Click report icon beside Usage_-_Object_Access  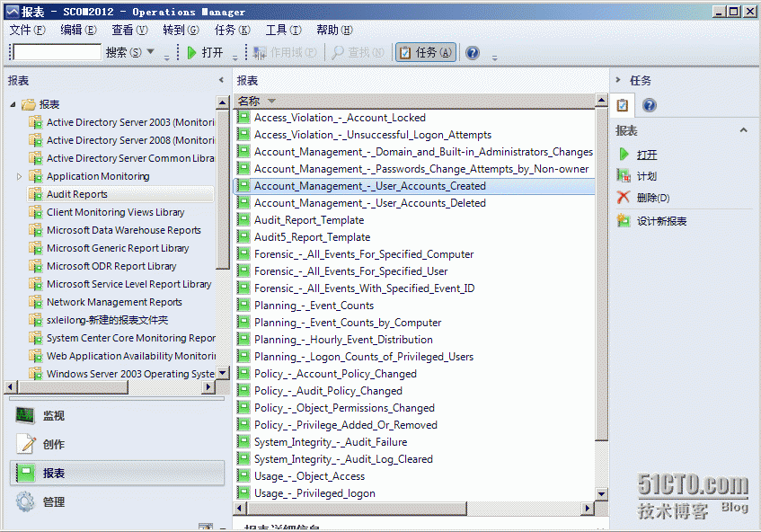243,475
